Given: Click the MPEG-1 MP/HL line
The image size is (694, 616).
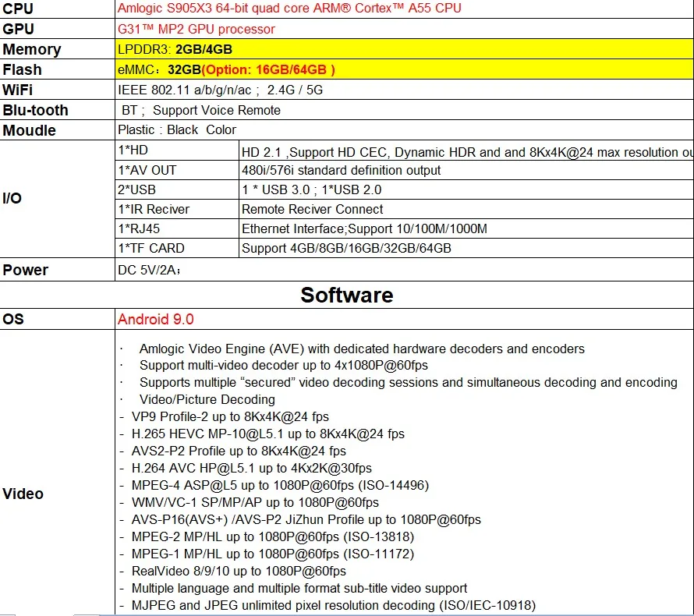Looking at the screenshot, I should point(273,554).
